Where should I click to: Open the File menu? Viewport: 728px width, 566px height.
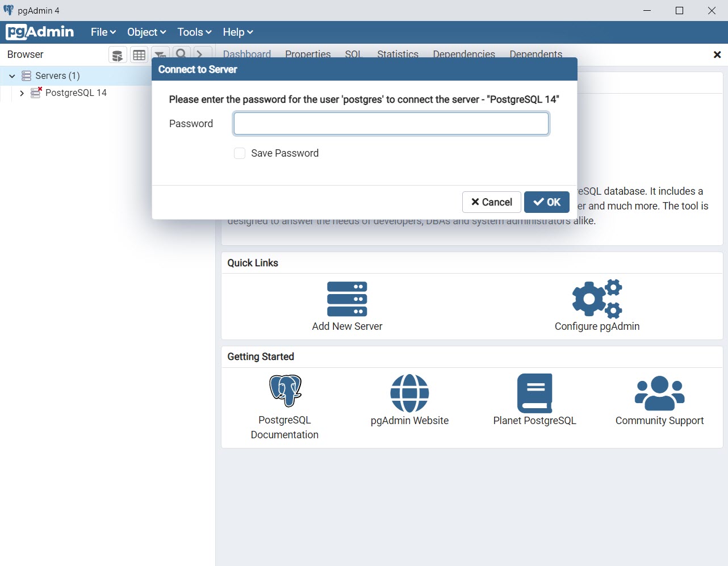coord(103,32)
